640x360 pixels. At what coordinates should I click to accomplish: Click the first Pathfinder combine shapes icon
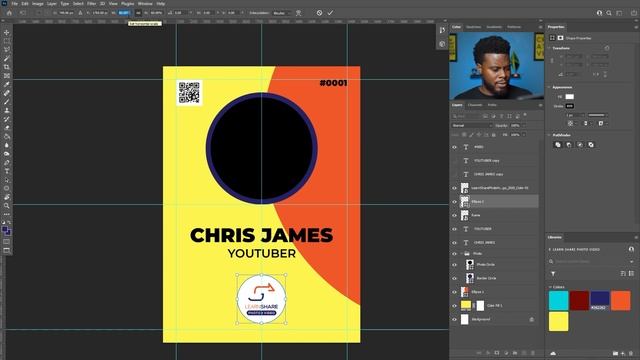pos(558,145)
